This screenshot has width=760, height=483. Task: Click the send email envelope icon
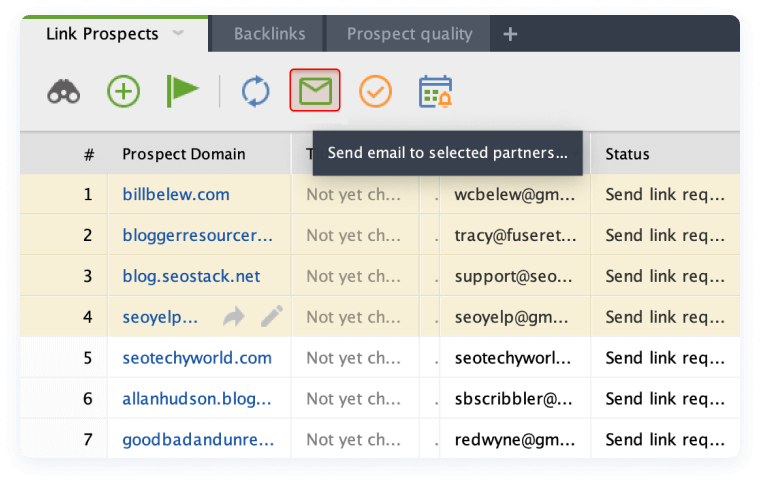315,92
